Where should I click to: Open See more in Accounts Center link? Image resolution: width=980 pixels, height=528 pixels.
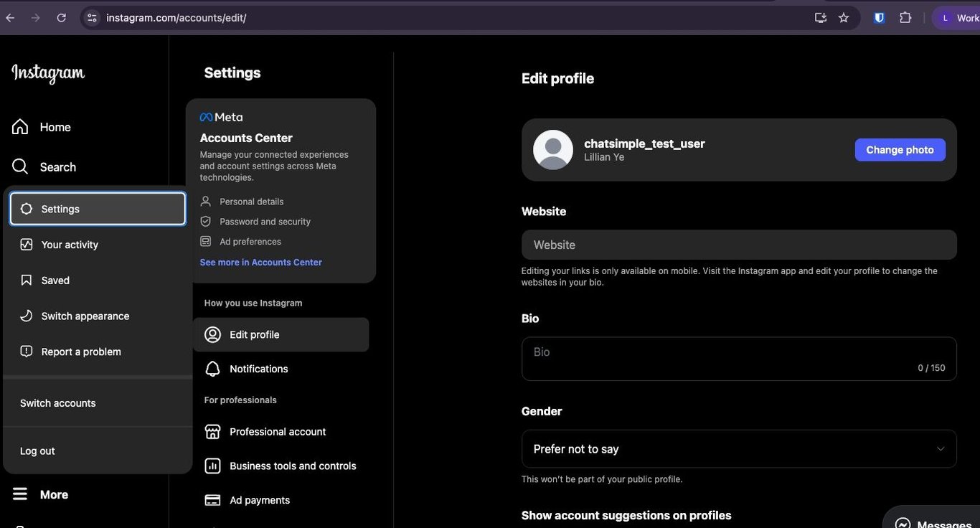click(260, 263)
